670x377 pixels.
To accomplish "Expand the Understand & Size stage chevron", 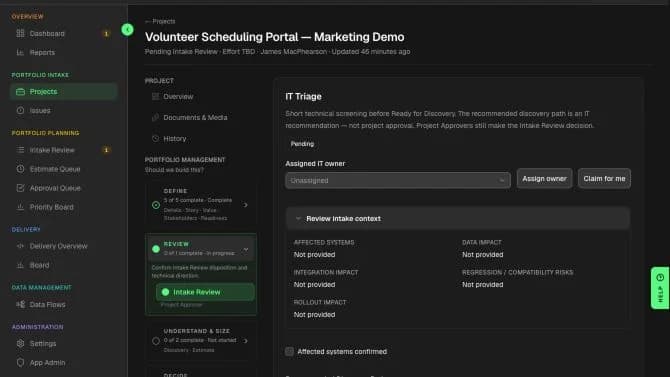I will (x=246, y=341).
